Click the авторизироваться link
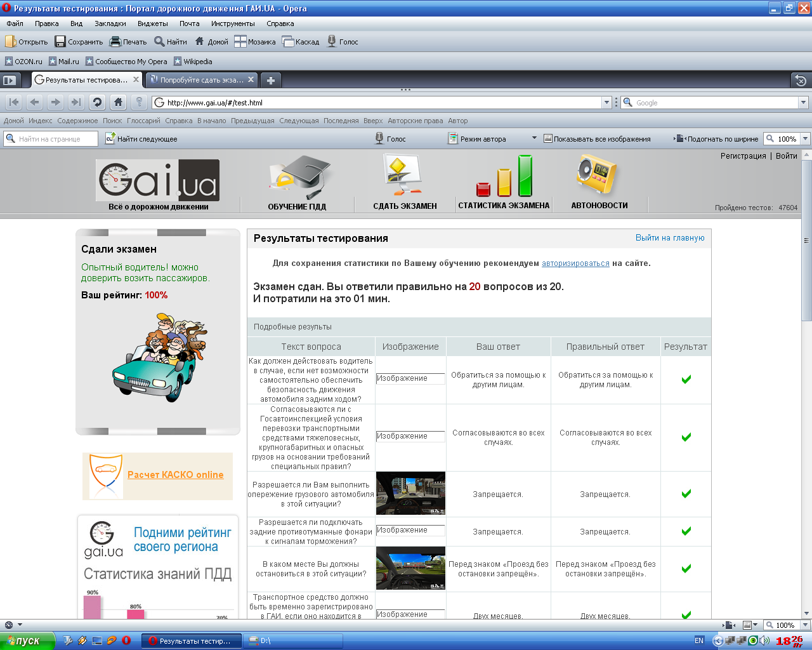 [x=575, y=263]
